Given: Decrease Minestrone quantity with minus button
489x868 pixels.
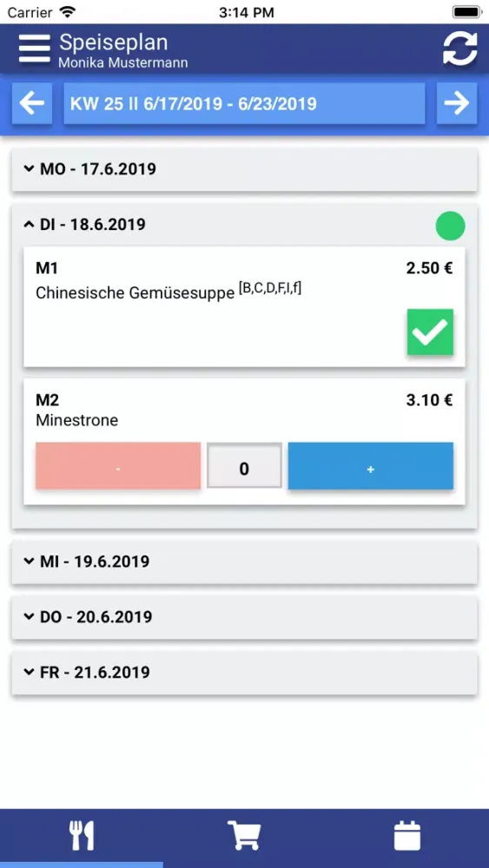Looking at the screenshot, I should tap(118, 465).
